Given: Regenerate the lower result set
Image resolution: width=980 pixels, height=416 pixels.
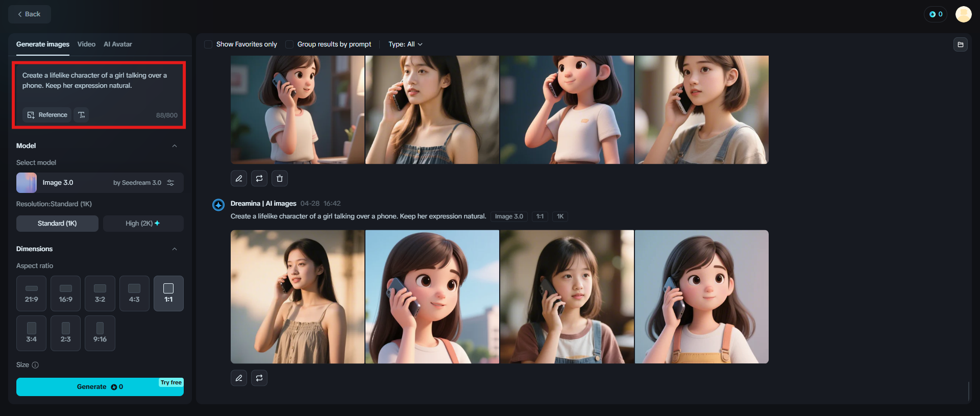Looking at the screenshot, I should (x=259, y=378).
